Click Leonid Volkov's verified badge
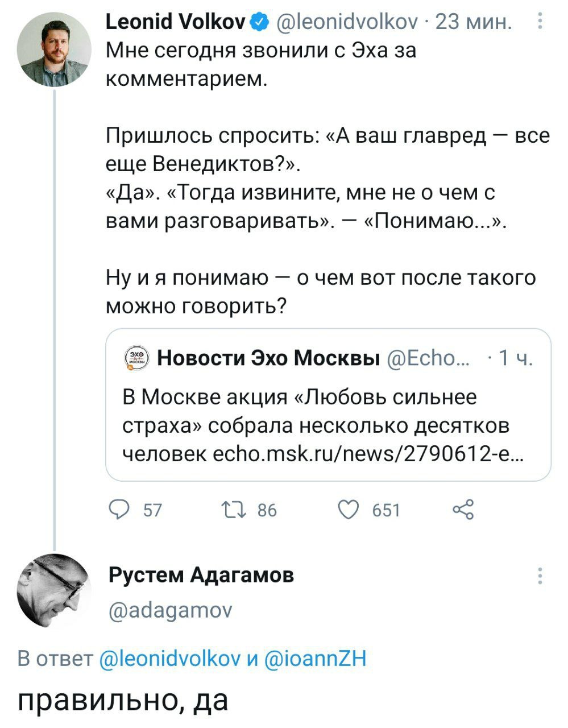Screen dimensions: 568x728 click(x=259, y=23)
